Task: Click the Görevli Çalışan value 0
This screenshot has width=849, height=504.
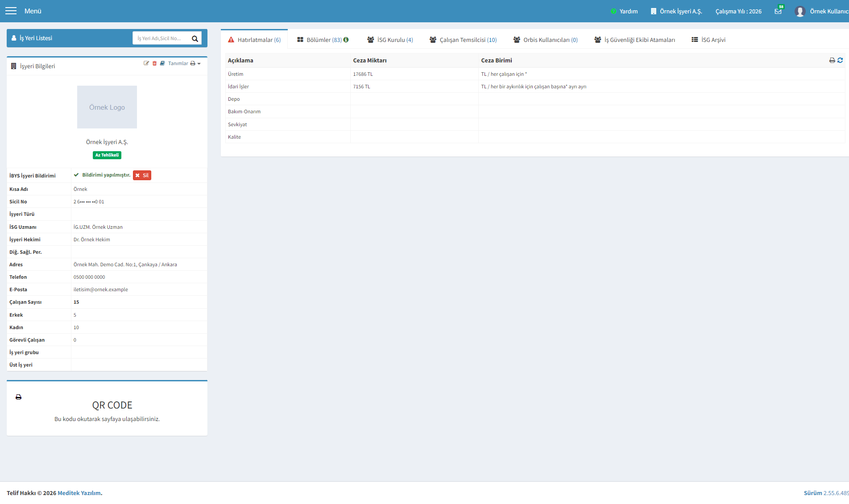Action: [x=75, y=340]
